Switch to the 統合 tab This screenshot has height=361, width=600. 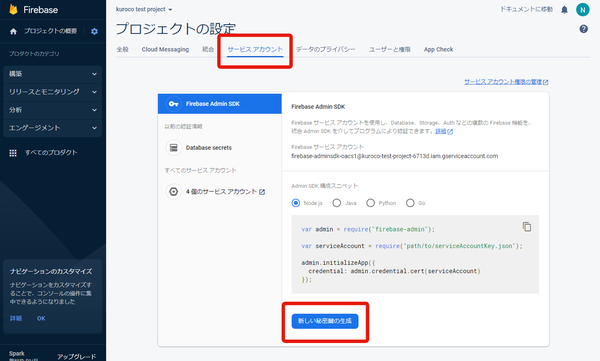click(x=208, y=49)
